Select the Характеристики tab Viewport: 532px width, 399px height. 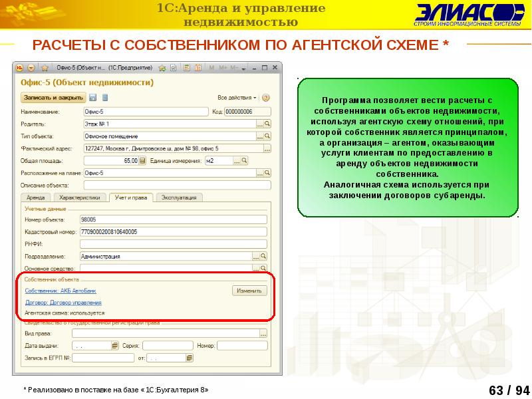click(79, 198)
